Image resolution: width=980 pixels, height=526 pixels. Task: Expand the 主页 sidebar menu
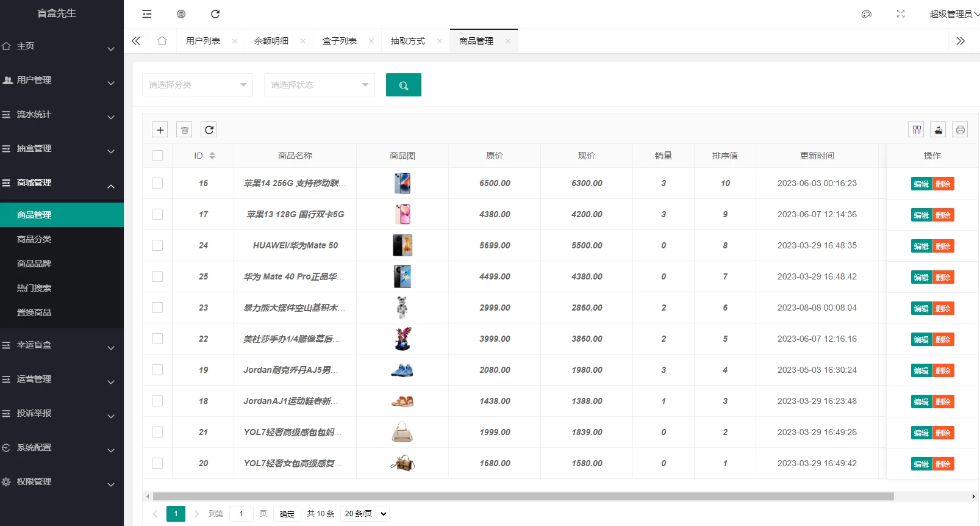[62, 46]
